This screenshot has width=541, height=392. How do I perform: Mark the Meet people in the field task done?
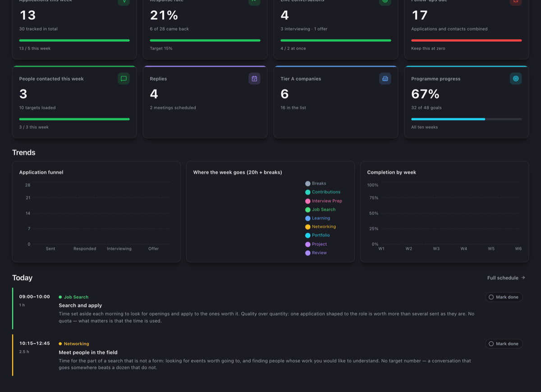504,344
